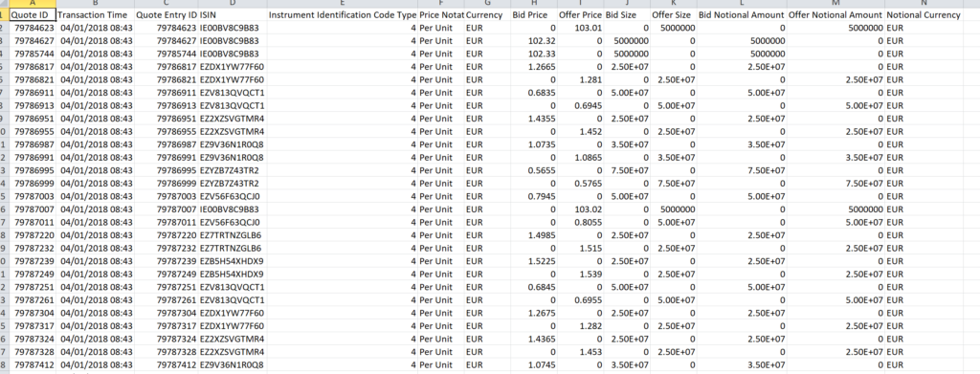Viewport: 980px width, 374px height.
Task: Select ISIN cell EZDX1YW77F60 in row 5
Action: (x=233, y=67)
